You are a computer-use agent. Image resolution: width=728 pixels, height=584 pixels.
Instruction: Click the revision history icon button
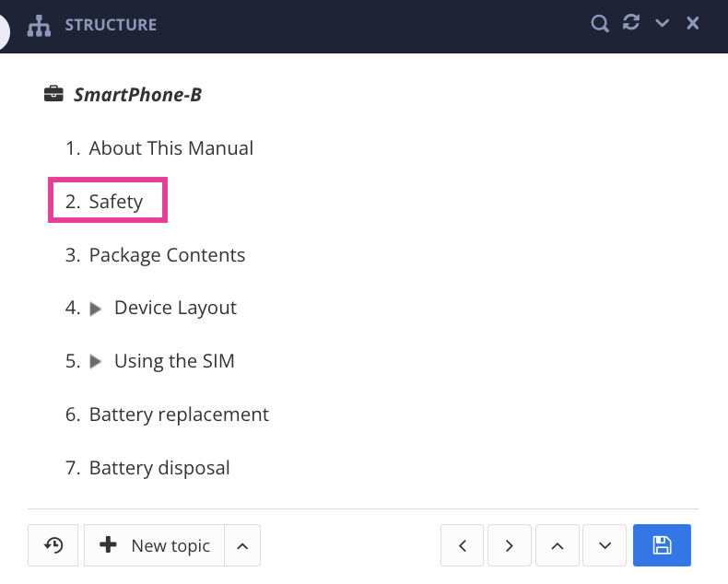pos(53,545)
